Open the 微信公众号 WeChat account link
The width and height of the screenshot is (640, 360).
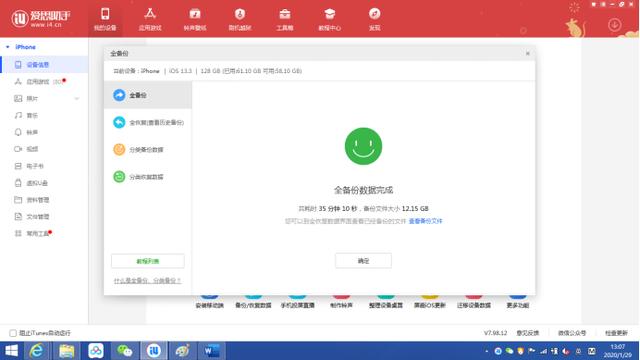(572, 333)
